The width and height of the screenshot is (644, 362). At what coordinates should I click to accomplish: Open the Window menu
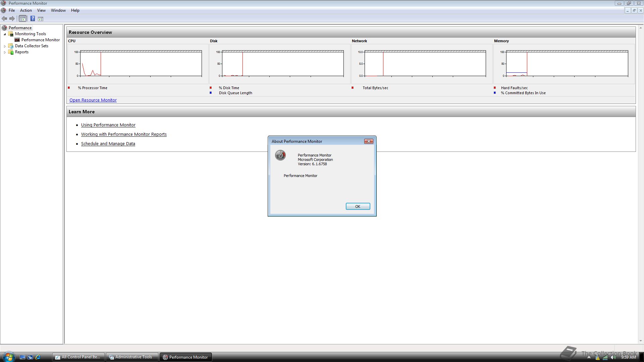pyautogui.click(x=58, y=10)
